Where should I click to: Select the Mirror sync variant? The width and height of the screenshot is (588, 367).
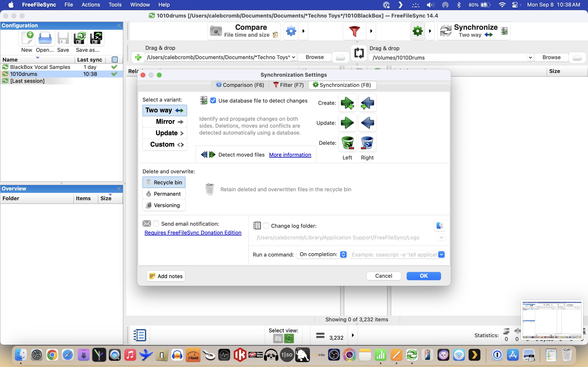[165, 122]
